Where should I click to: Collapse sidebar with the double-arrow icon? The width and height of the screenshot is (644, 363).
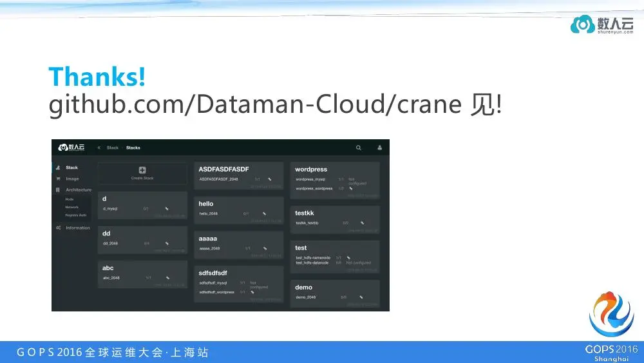point(99,148)
